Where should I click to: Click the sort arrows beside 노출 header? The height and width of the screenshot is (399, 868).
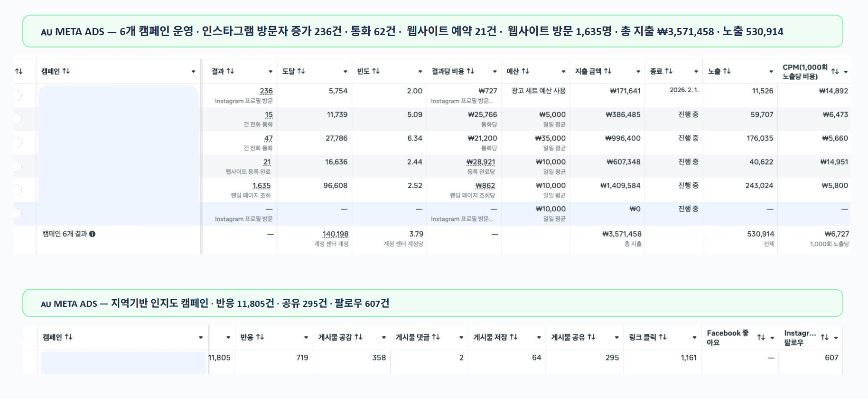727,71
